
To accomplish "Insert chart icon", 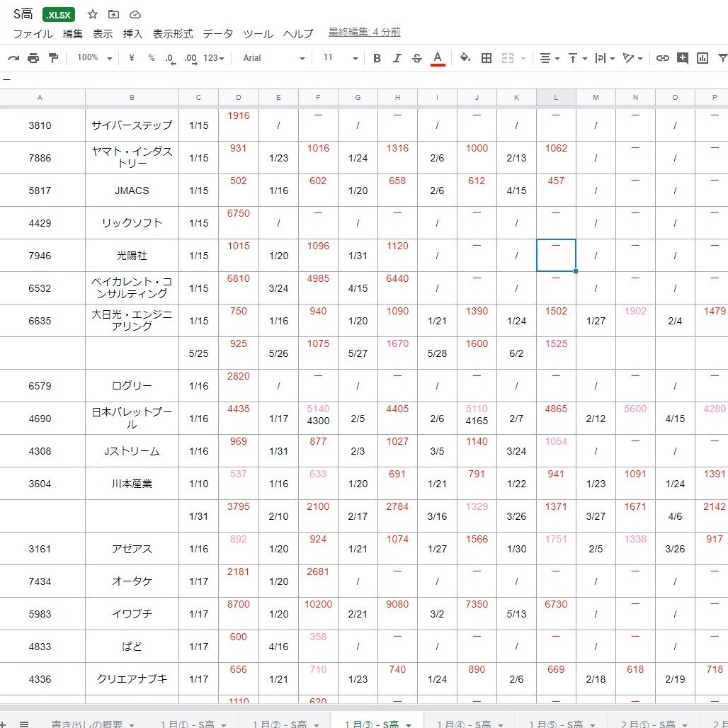I will (703, 58).
